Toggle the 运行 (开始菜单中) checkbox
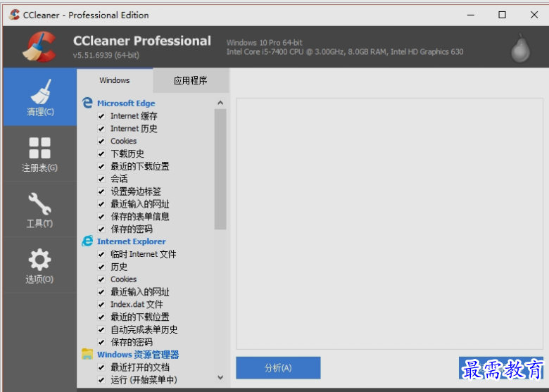549x392 pixels. click(101, 380)
